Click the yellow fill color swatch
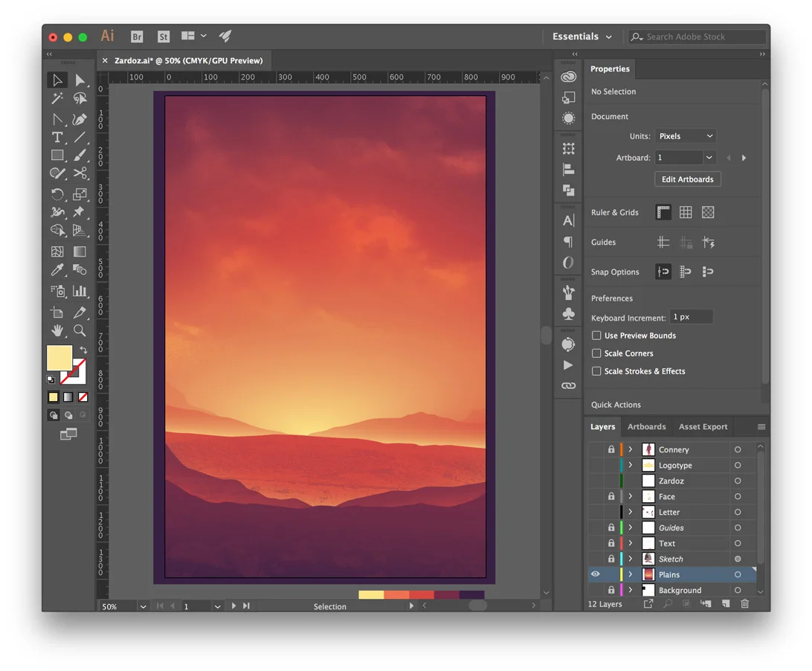 tap(59, 358)
